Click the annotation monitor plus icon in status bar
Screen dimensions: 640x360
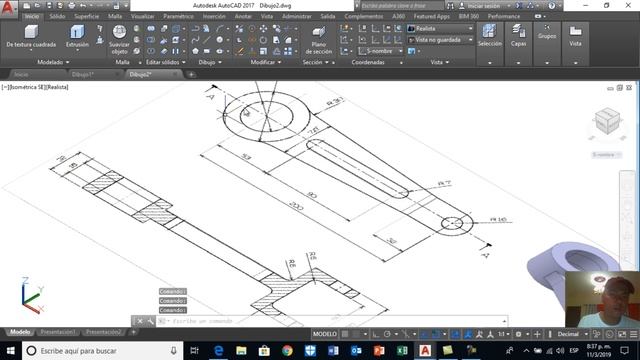537,334
